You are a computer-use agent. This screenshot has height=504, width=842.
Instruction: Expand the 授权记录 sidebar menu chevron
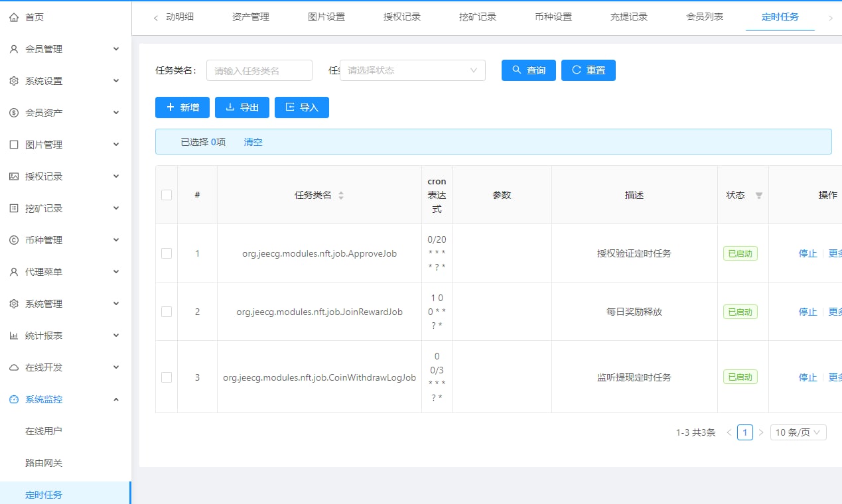116,176
